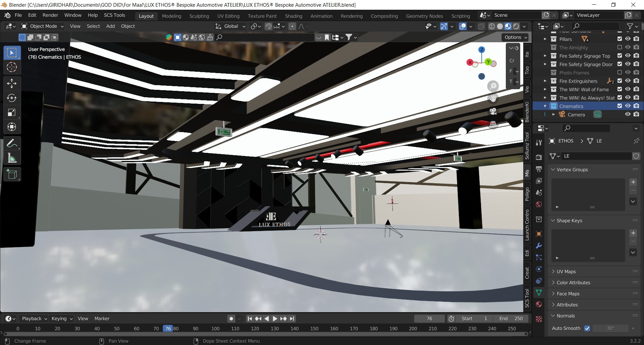The height and width of the screenshot is (345, 644).
Task: Switch viewport shading to rendered
Action: 516,26
